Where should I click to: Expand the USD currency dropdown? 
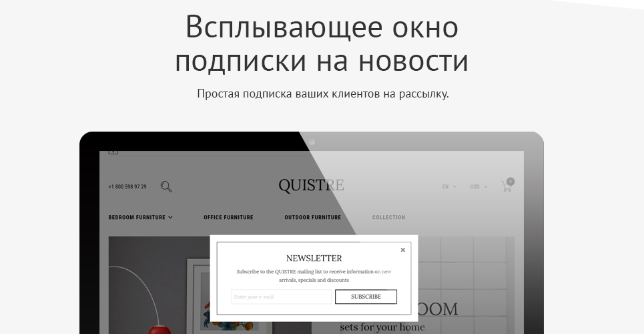pos(478,187)
